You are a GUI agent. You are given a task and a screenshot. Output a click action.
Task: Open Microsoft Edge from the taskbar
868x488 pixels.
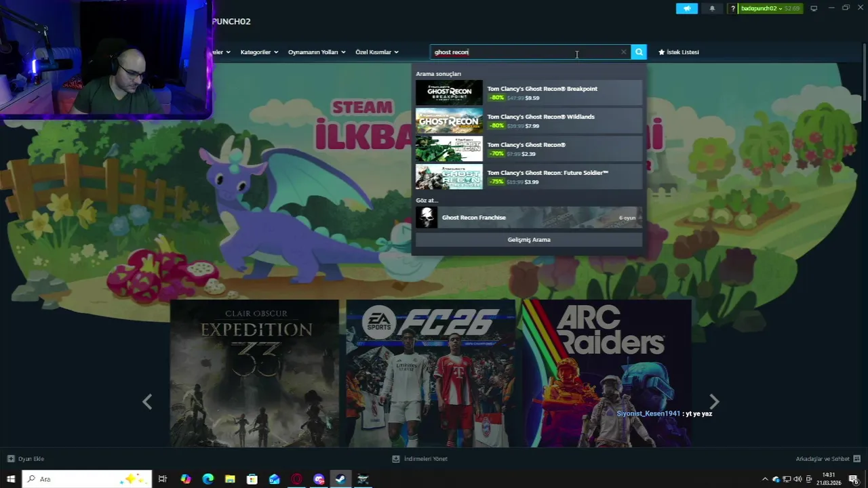tap(208, 479)
